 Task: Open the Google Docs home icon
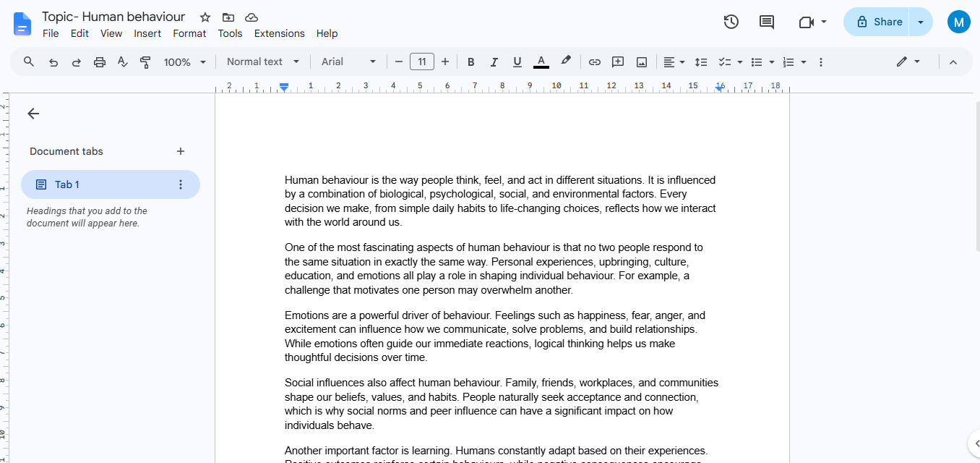tap(22, 23)
